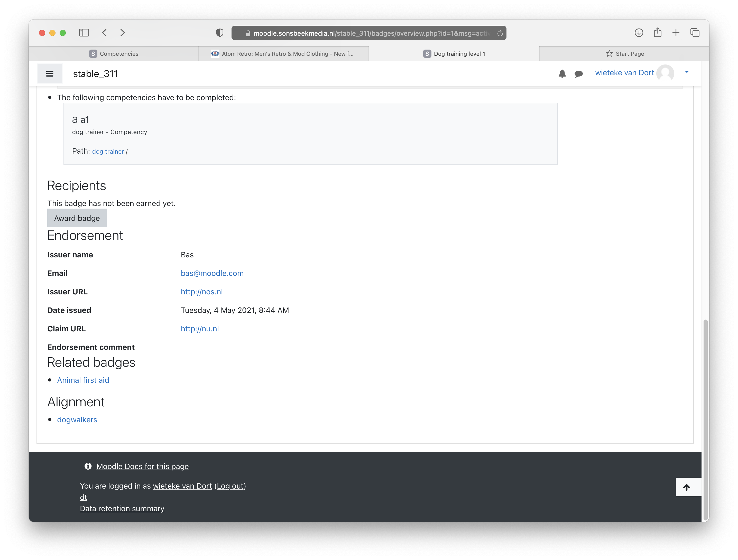Open the Animal first aid related badge
738x560 pixels.
click(83, 380)
